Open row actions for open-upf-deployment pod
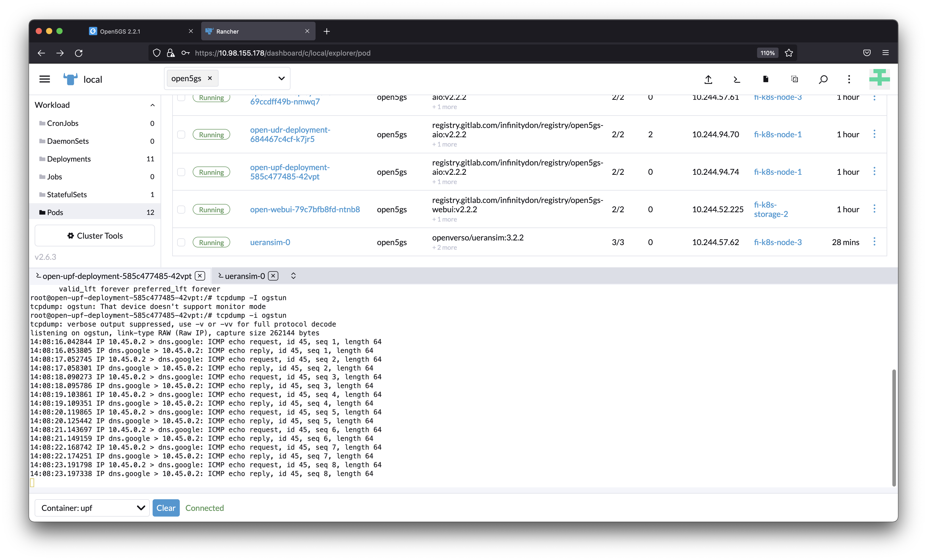 [874, 171]
